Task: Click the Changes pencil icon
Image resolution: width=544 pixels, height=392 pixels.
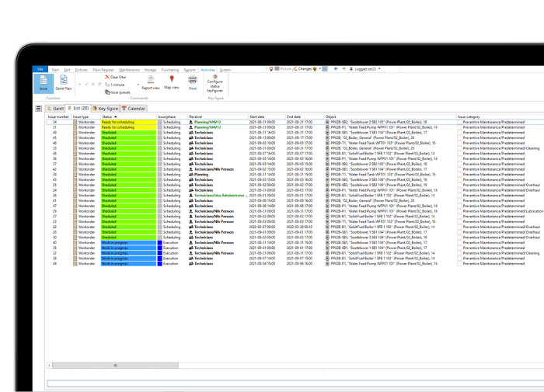Action: (295, 69)
